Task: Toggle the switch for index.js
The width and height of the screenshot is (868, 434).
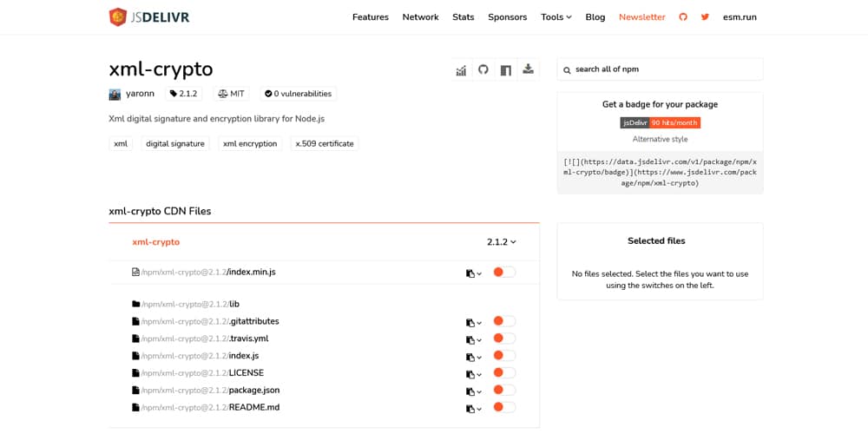Action: [x=503, y=355]
